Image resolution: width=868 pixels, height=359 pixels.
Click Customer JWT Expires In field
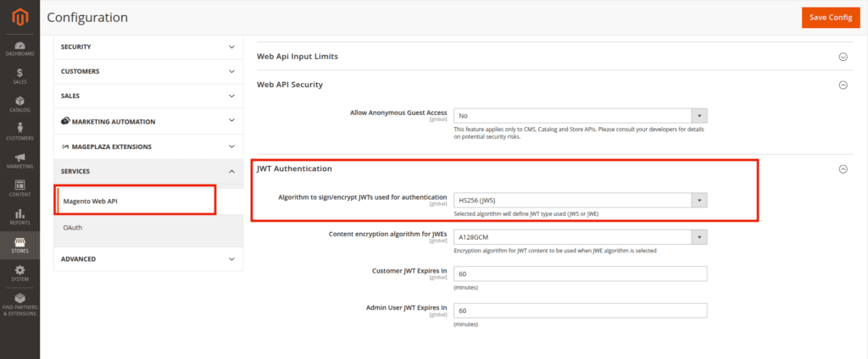coord(580,273)
